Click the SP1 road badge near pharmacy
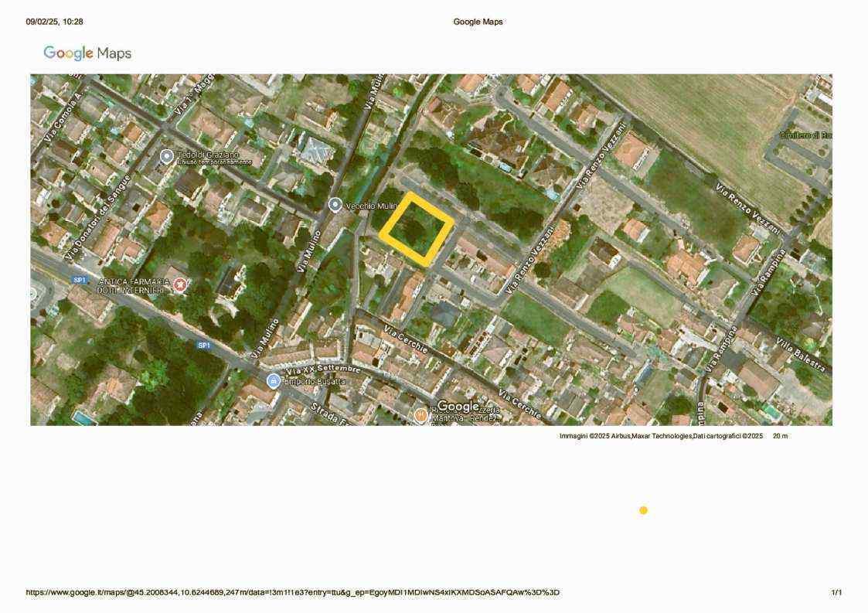Viewport: 868px width, 613px height. tap(79, 280)
